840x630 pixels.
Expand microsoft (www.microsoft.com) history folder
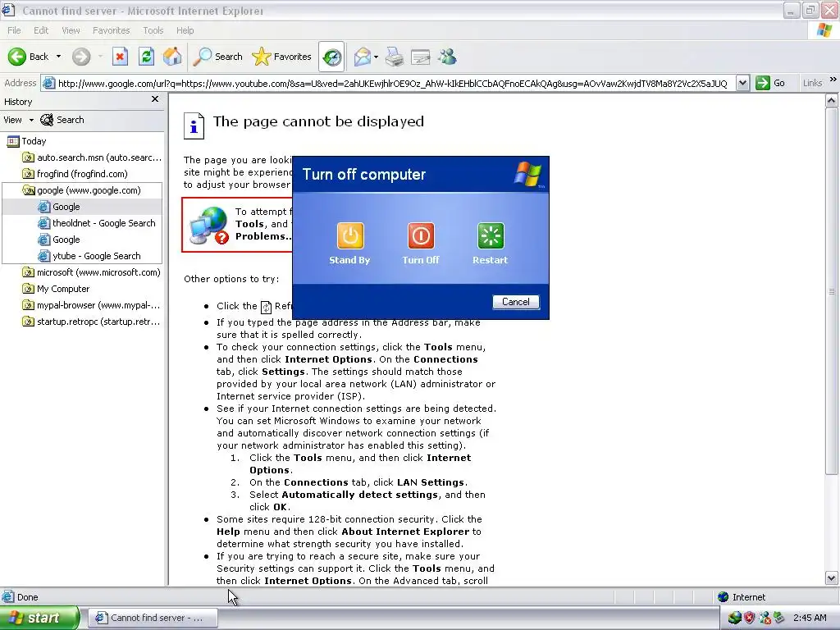coord(91,272)
